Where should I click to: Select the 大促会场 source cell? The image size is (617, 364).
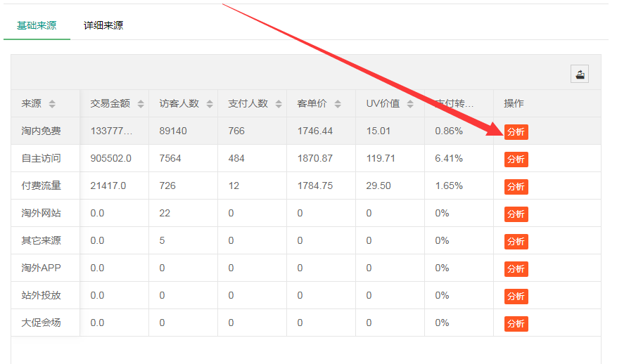[45, 323]
